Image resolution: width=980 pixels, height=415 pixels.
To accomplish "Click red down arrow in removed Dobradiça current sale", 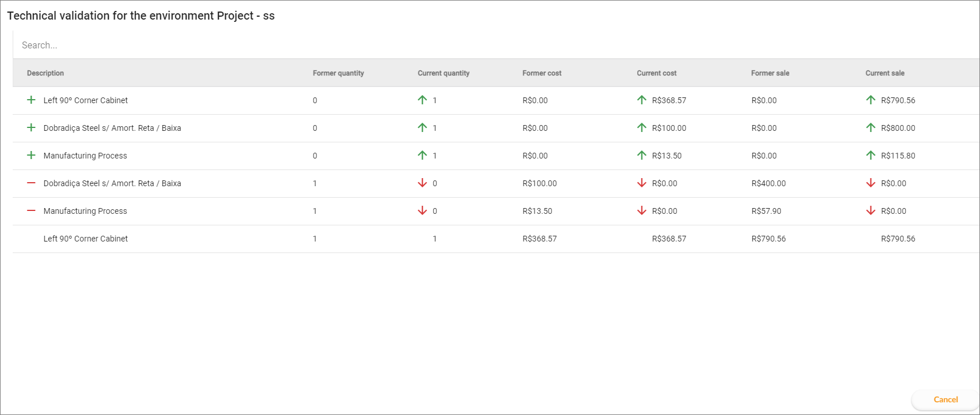I will coord(871,183).
